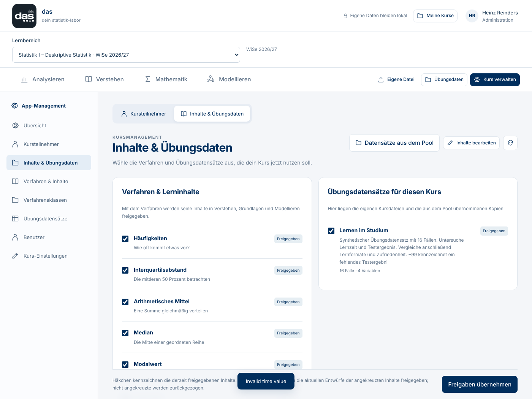Click the Freigegeben badge for Median
Viewport: 532px width, 399px height.
pyautogui.click(x=288, y=333)
